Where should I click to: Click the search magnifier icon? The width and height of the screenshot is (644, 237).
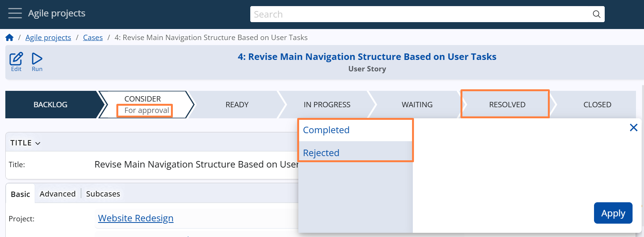tap(596, 15)
